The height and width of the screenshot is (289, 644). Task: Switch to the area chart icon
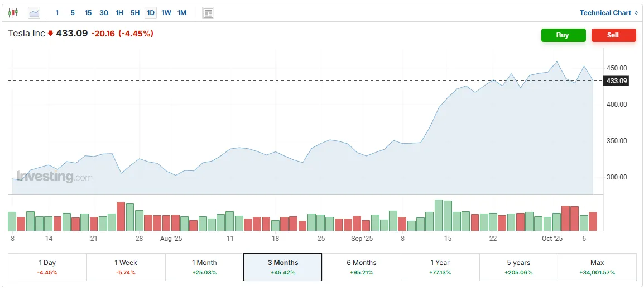tap(34, 12)
